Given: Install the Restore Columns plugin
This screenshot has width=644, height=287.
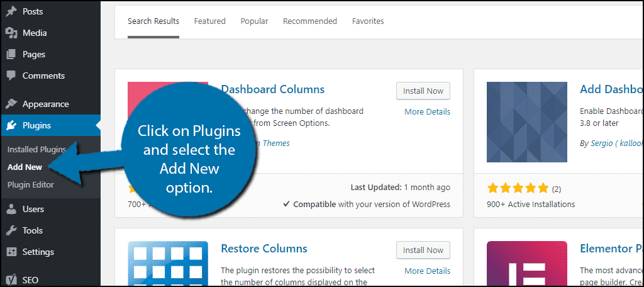Looking at the screenshot, I should 423,250.
